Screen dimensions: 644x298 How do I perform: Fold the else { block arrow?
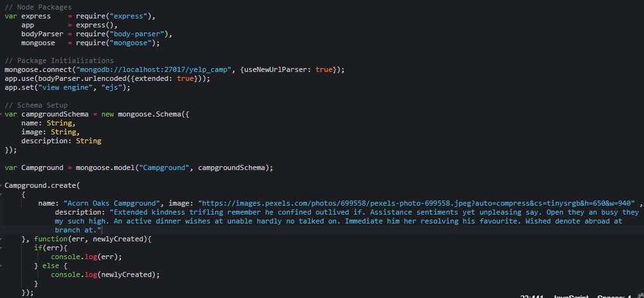[x=2, y=266]
